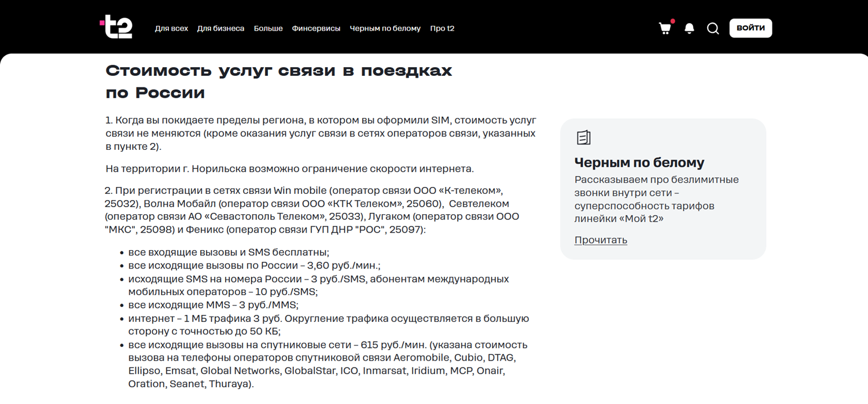
Task: Click the satellite operators line ending 'Seanet, Thuraya'
Action: (191, 384)
